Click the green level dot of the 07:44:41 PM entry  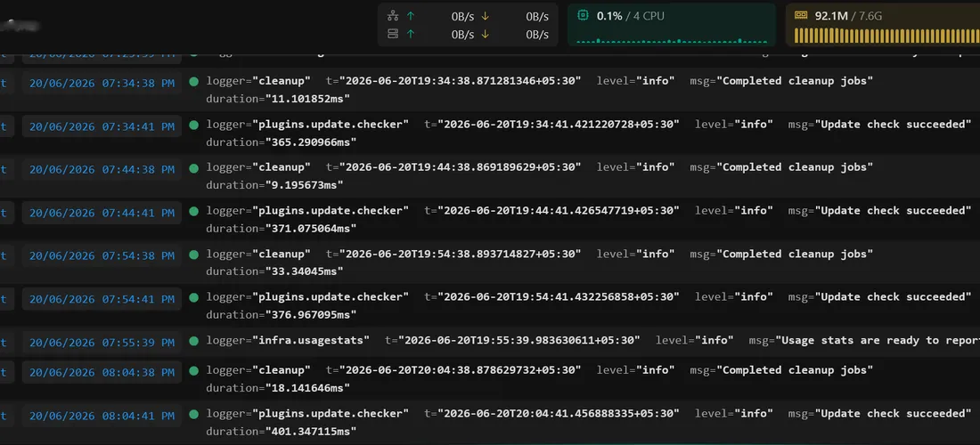tap(193, 211)
